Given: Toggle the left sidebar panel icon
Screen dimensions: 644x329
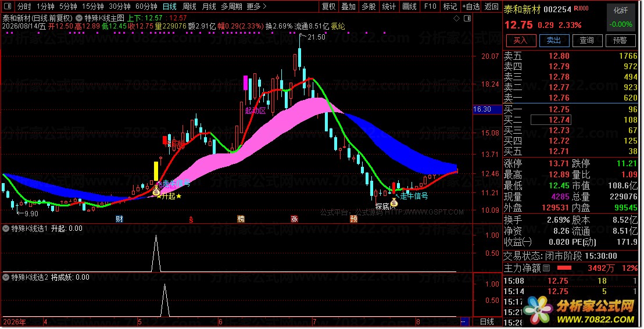Looking at the screenshot, I should (8, 6).
